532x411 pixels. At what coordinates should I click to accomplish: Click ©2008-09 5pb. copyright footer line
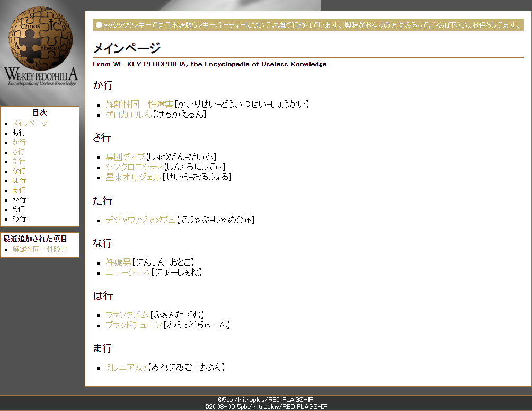point(265,407)
